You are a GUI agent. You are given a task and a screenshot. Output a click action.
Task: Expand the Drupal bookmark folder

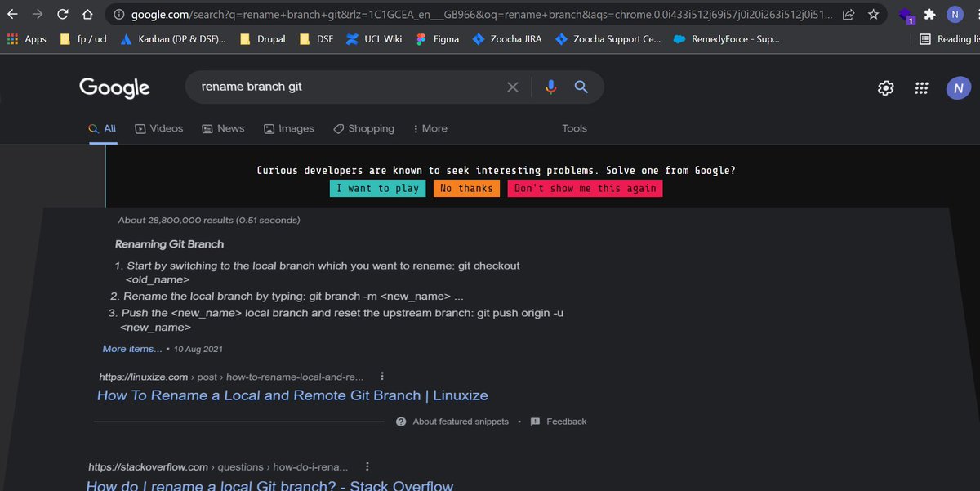pos(262,38)
